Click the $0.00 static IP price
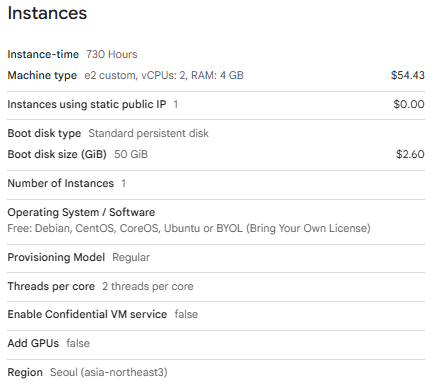The width and height of the screenshot is (442, 384). [409, 104]
